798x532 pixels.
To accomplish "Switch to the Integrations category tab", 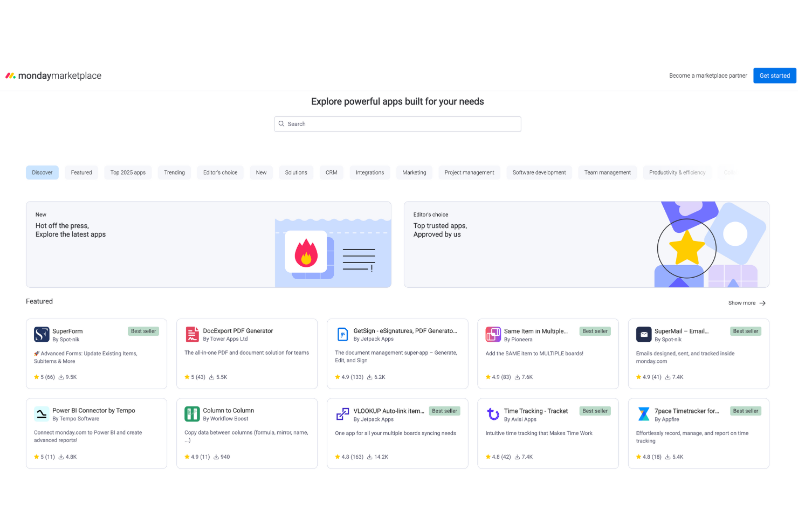I will 370,172.
